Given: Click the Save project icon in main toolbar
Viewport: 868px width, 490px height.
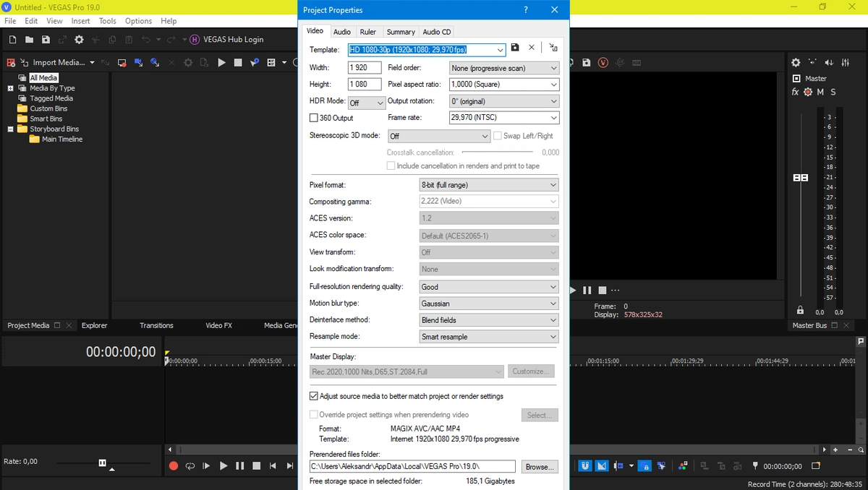Looking at the screenshot, I should click(x=46, y=40).
